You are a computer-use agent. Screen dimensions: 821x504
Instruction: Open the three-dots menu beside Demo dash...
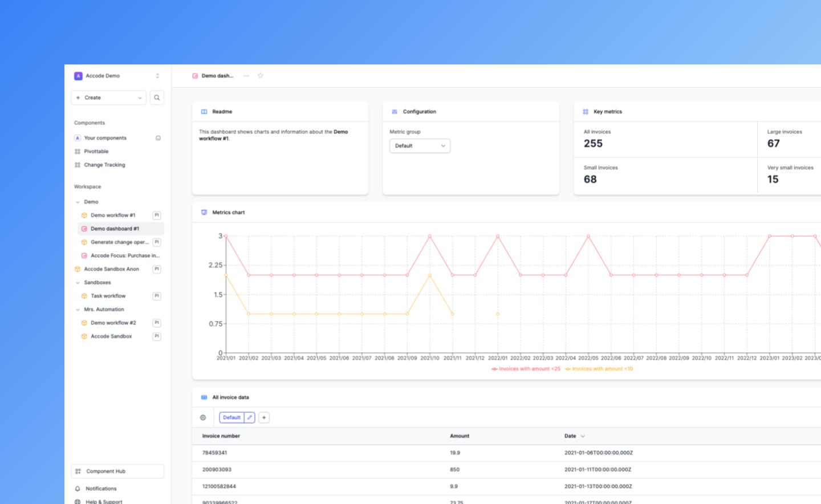tap(246, 76)
